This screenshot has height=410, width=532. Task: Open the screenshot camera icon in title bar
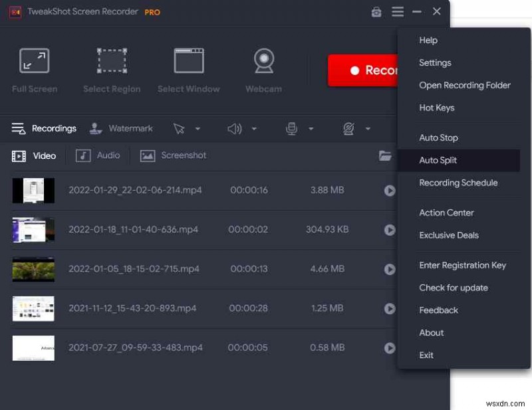pyautogui.click(x=376, y=12)
